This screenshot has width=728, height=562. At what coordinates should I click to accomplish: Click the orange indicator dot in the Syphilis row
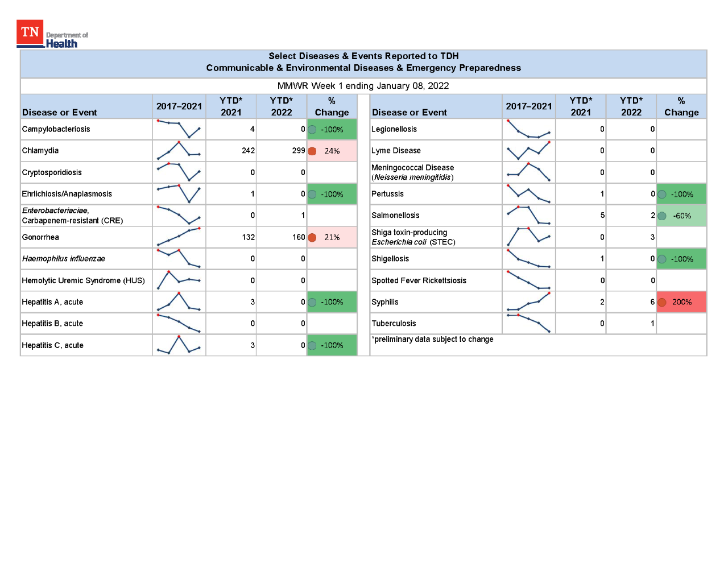tap(662, 303)
